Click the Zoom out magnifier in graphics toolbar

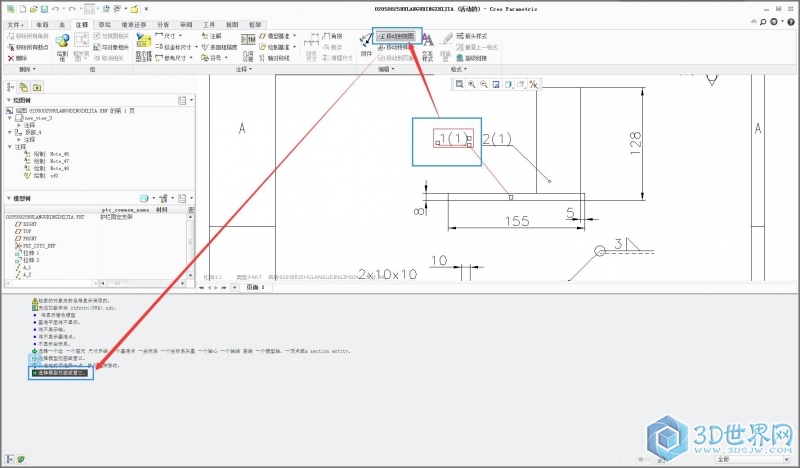click(x=484, y=84)
